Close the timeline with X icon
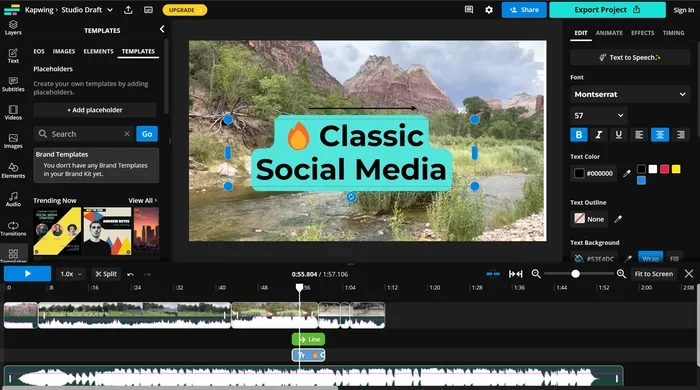700x390 pixels. (689, 274)
